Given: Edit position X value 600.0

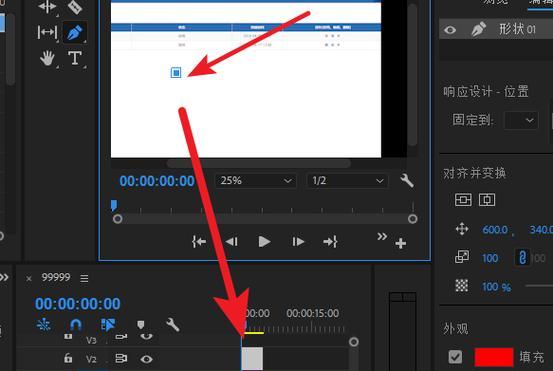Looking at the screenshot, I should (x=495, y=230).
